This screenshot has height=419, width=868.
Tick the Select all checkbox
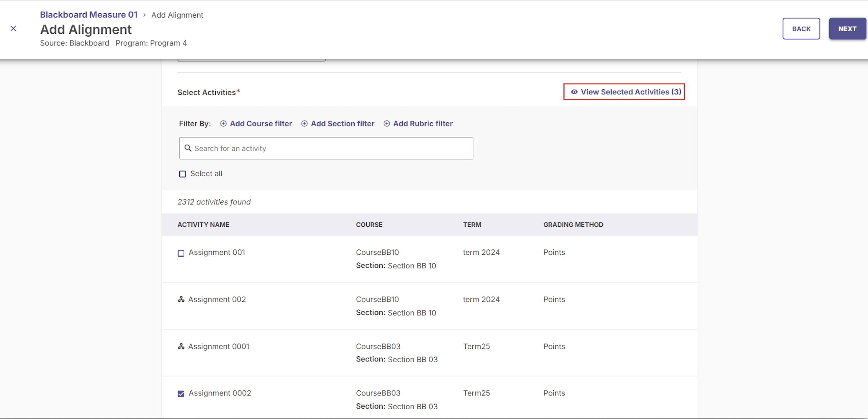(x=182, y=174)
